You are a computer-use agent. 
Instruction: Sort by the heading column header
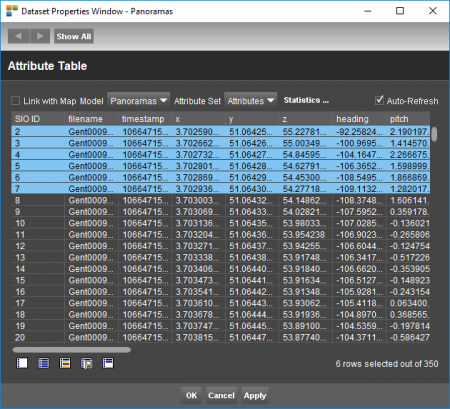[359, 119]
